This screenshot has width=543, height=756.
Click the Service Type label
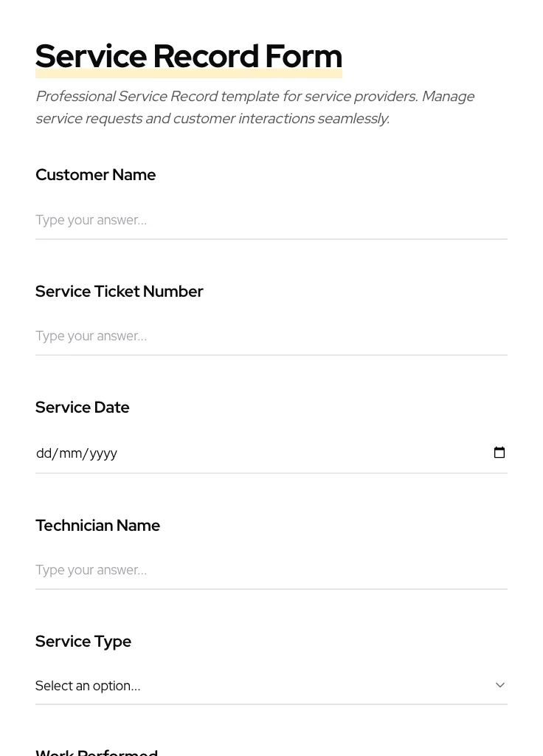(x=83, y=641)
